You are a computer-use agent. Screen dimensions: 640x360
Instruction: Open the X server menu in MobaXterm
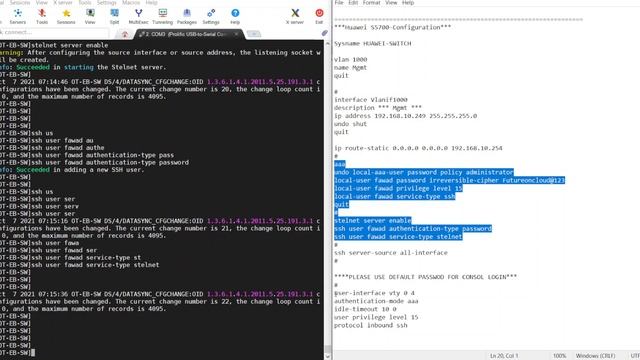tap(63, 2)
